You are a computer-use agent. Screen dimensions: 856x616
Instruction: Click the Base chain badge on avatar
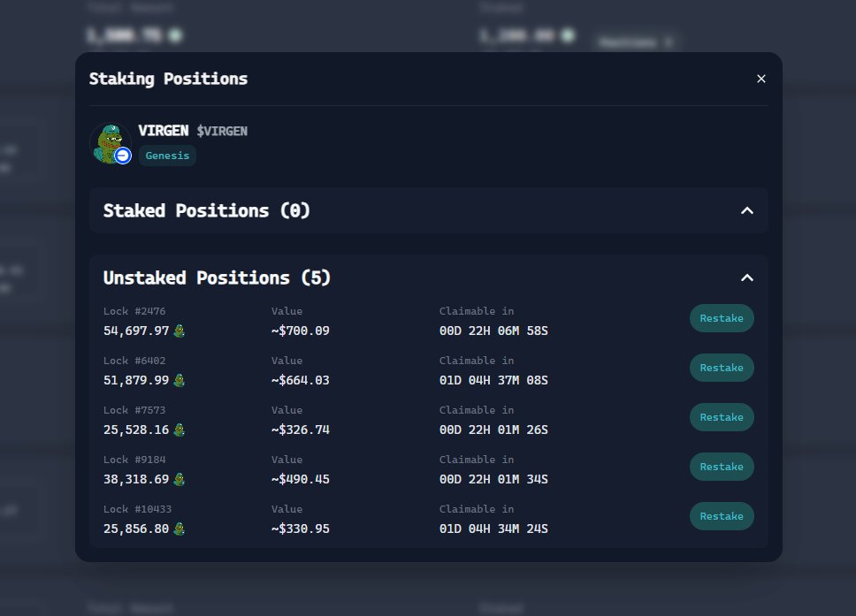coord(123,156)
